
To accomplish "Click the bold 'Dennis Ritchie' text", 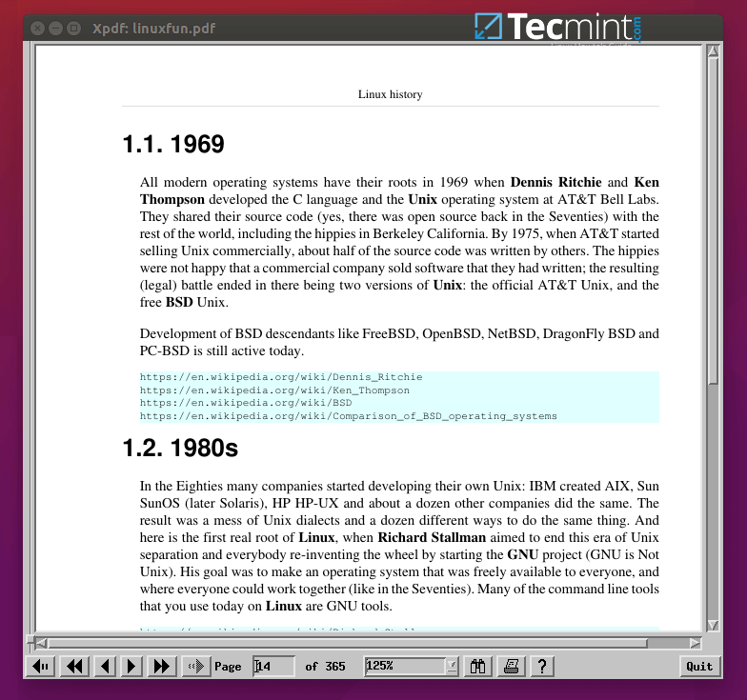I will [x=556, y=183].
